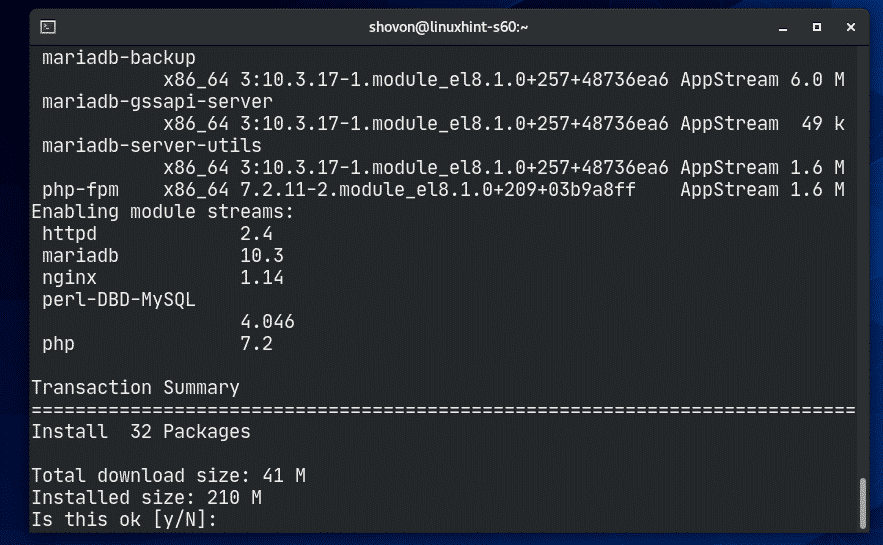Click the "Is this ok [y/N]:" prompt
Image resolution: width=883 pixels, height=545 pixels.
124,521
